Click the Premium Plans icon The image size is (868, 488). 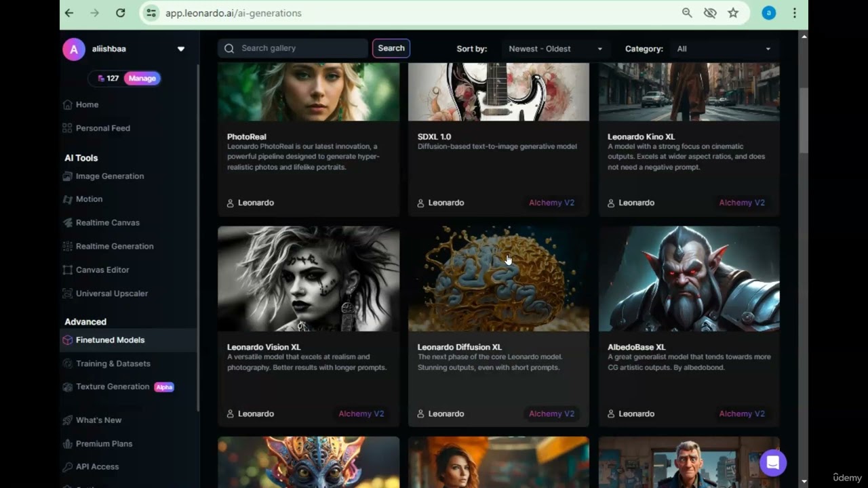coord(67,444)
